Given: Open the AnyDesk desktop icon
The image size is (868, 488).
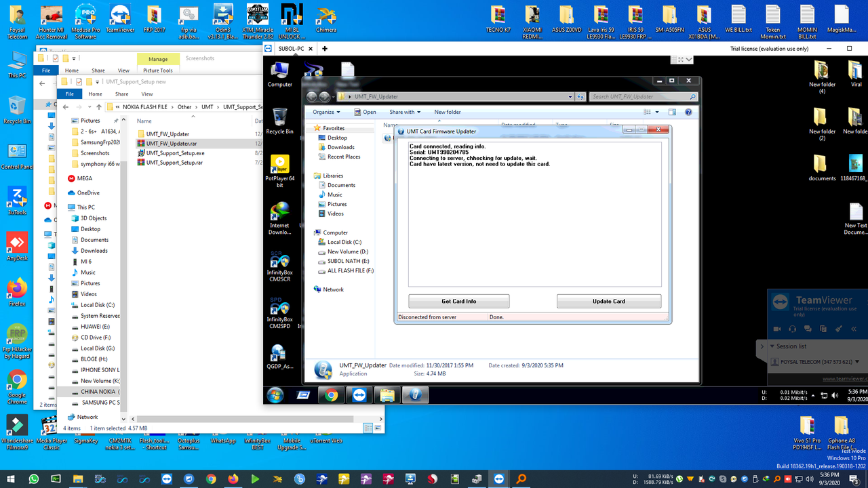Looking at the screenshot, I should [17, 247].
